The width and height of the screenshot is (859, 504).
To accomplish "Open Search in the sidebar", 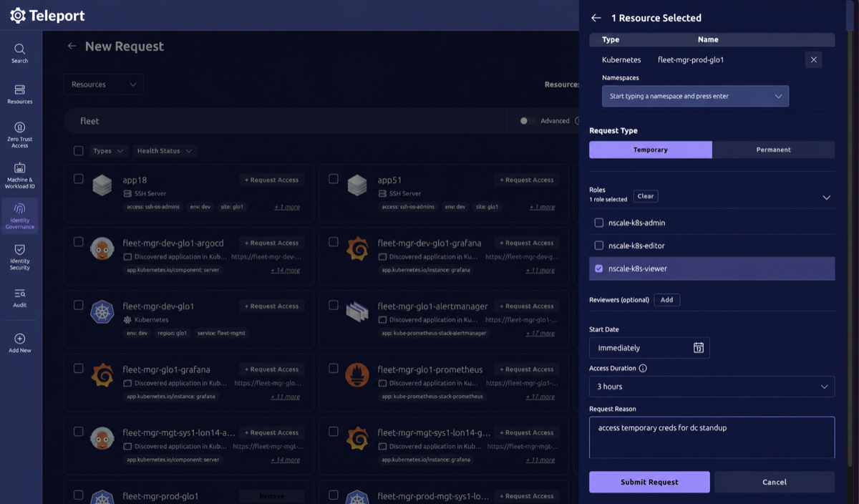I will 20,53.
